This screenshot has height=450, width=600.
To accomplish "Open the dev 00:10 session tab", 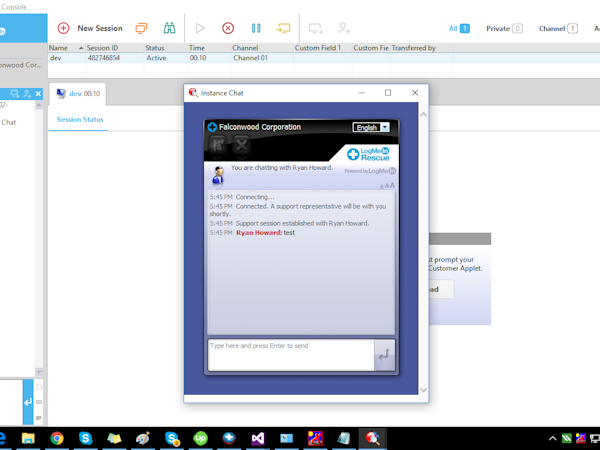I will tap(78, 93).
